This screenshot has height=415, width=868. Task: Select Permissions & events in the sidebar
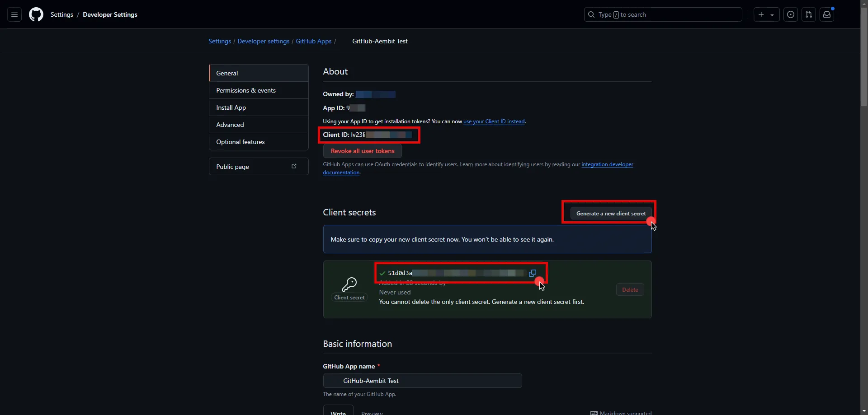pos(246,90)
